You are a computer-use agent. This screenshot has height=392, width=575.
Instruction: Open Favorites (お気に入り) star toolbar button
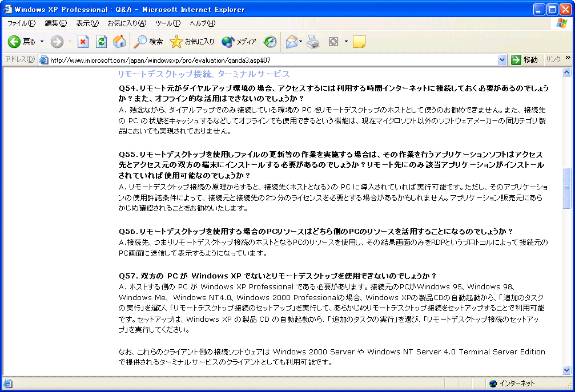click(x=192, y=42)
